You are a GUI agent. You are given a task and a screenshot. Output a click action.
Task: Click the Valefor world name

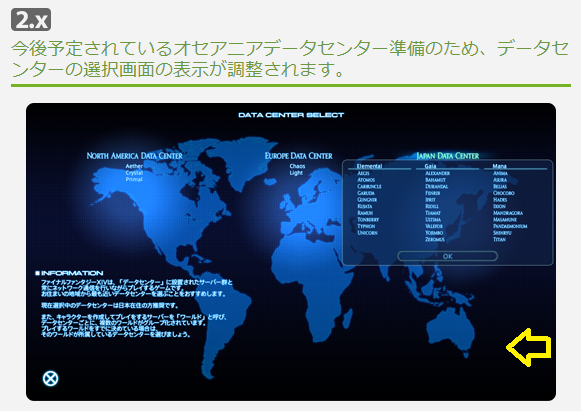(x=434, y=226)
